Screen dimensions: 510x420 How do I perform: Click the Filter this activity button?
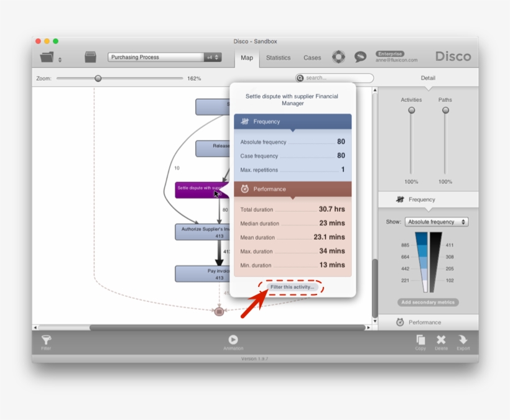pyautogui.click(x=292, y=287)
